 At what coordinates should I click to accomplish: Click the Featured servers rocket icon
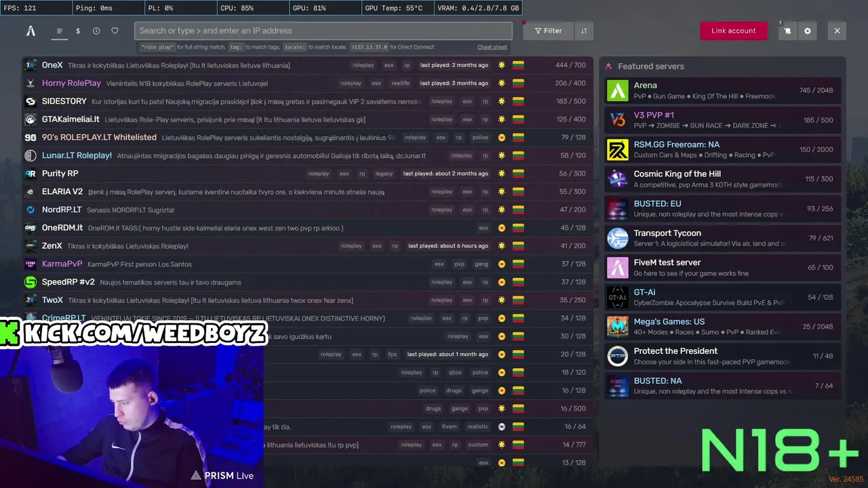[x=608, y=66]
